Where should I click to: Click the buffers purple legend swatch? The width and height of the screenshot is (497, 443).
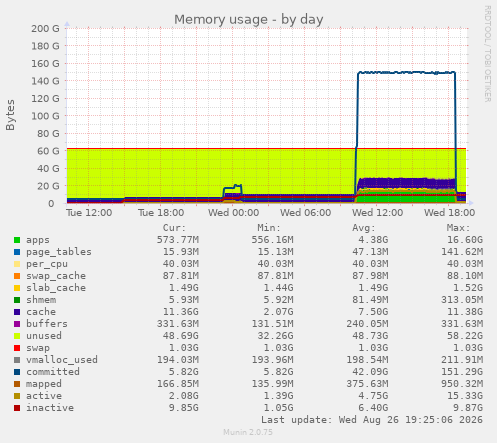[17, 324]
